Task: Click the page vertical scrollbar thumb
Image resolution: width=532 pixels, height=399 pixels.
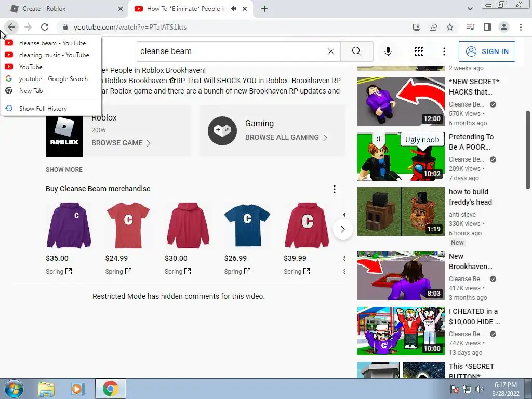Action: [x=528, y=149]
